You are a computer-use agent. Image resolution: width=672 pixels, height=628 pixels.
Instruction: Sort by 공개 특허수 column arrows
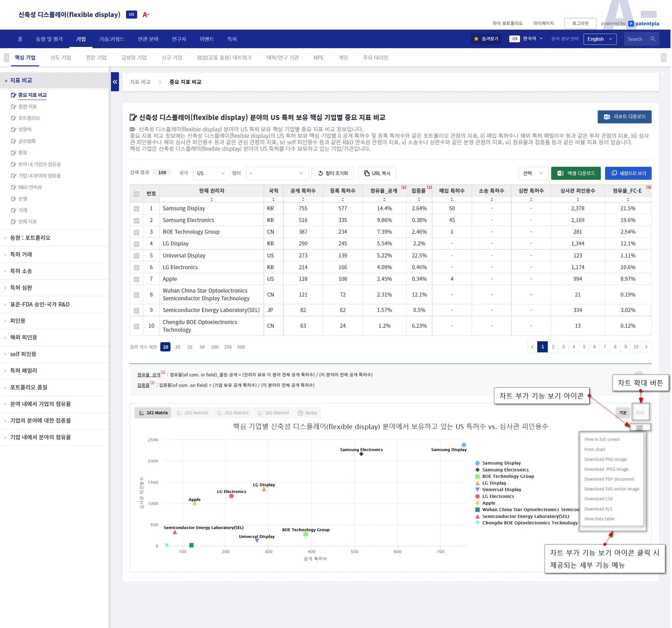303,200
